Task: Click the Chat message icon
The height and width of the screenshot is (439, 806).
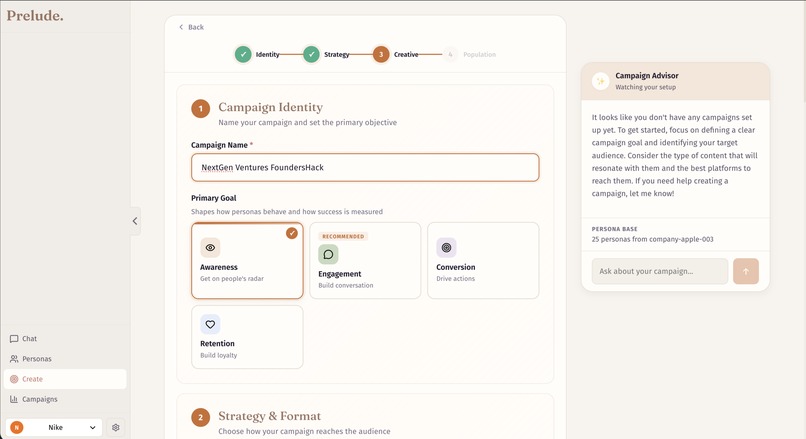Action: click(14, 339)
